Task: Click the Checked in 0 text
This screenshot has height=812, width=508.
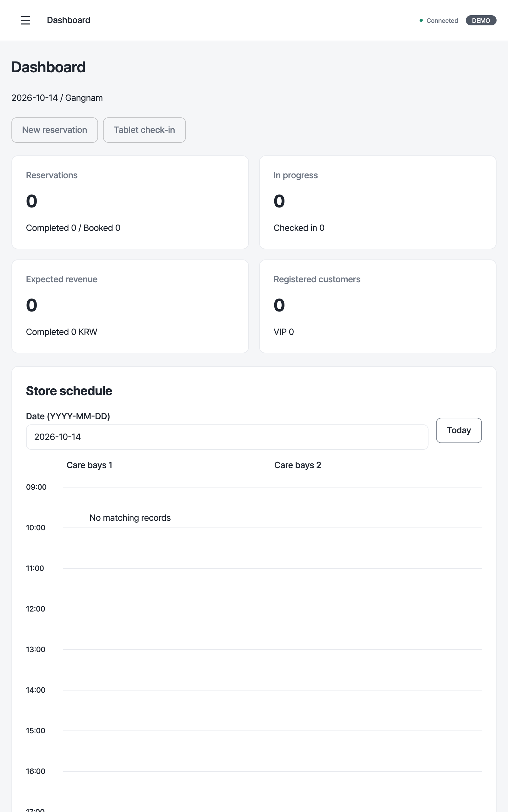Action: 299,228
